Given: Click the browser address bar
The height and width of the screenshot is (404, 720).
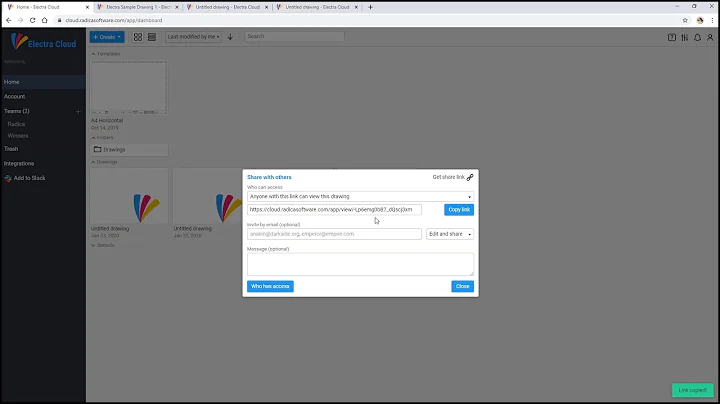Looking at the screenshot, I should (x=367, y=20).
